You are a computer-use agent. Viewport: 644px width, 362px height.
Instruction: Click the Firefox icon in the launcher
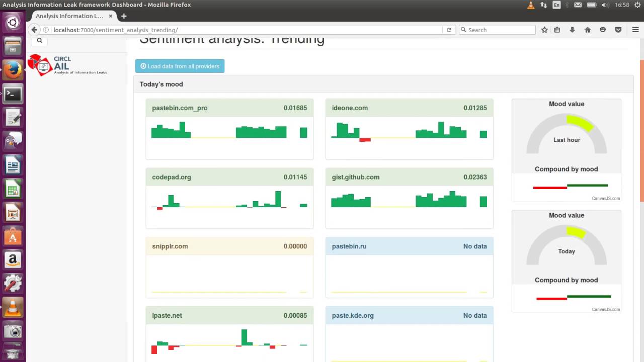point(13,70)
